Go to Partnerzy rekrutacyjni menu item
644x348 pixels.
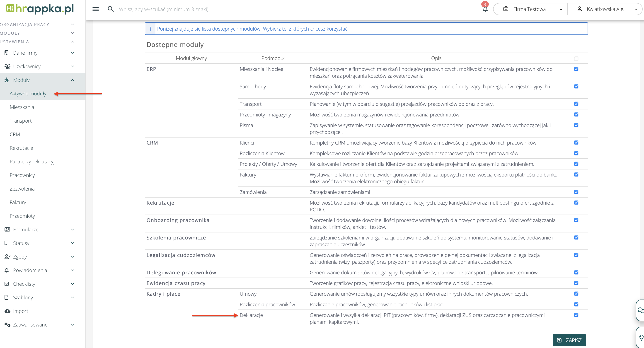[34, 162]
